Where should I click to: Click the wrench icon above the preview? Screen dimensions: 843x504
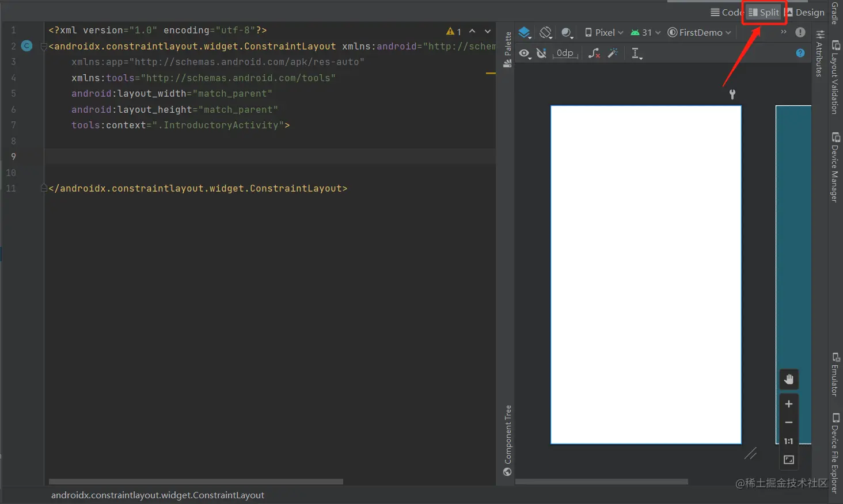point(732,94)
